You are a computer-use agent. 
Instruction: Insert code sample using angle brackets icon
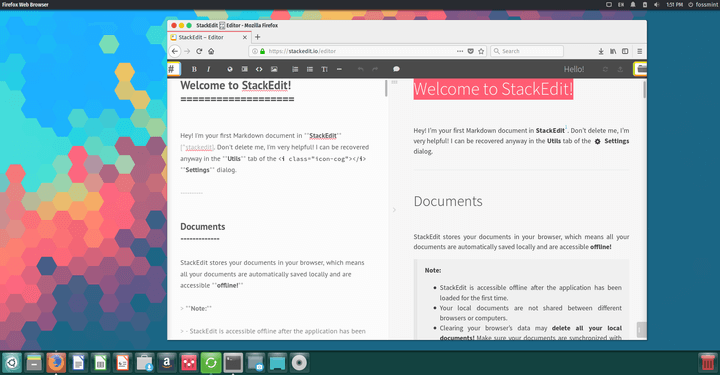[x=259, y=69]
